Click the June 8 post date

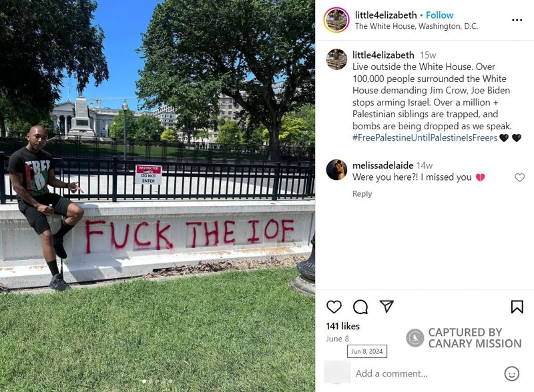click(x=337, y=339)
